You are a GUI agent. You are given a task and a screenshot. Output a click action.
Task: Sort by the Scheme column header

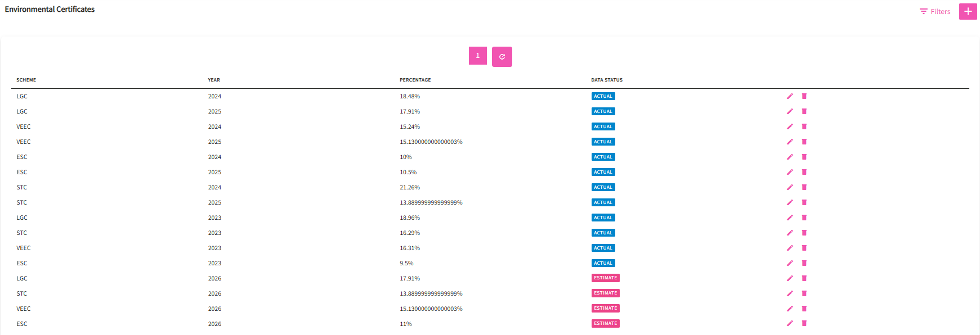pyautogui.click(x=26, y=80)
